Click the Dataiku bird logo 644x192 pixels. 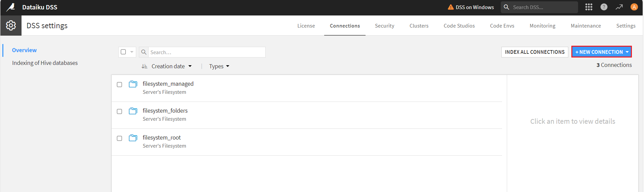coord(11,7)
